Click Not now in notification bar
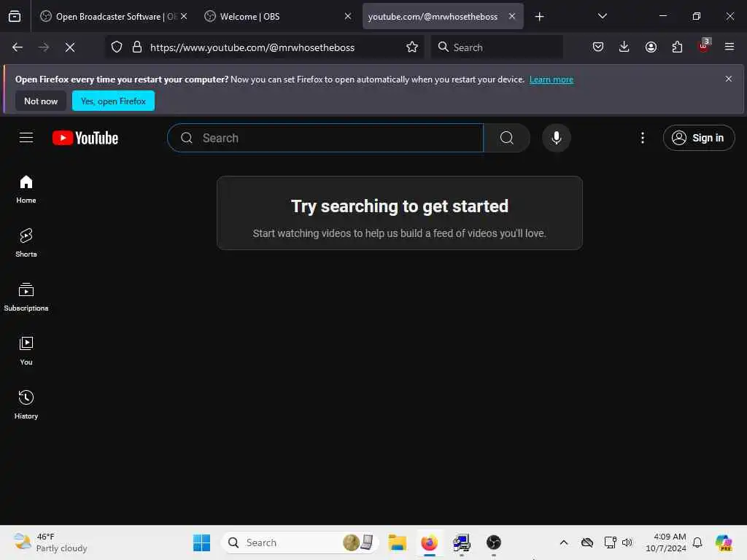This screenshot has height=560, width=747. pyautogui.click(x=41, y=101)
